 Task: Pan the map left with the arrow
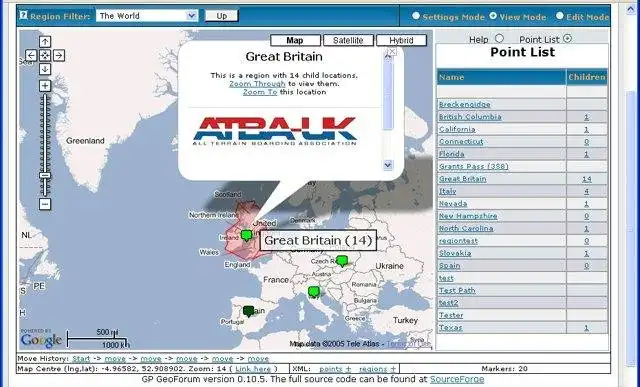pos(31,55)
